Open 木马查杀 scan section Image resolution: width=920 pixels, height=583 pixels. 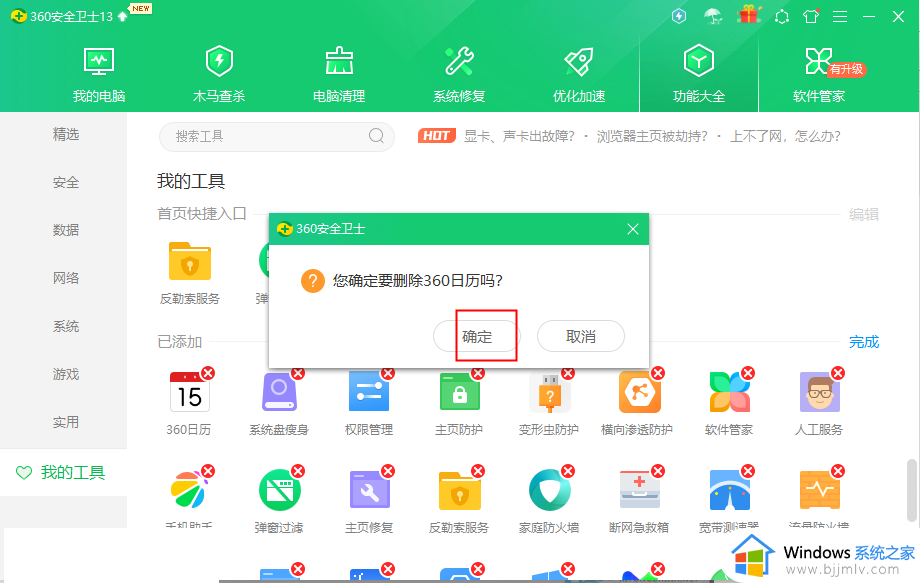click(219, 75)
